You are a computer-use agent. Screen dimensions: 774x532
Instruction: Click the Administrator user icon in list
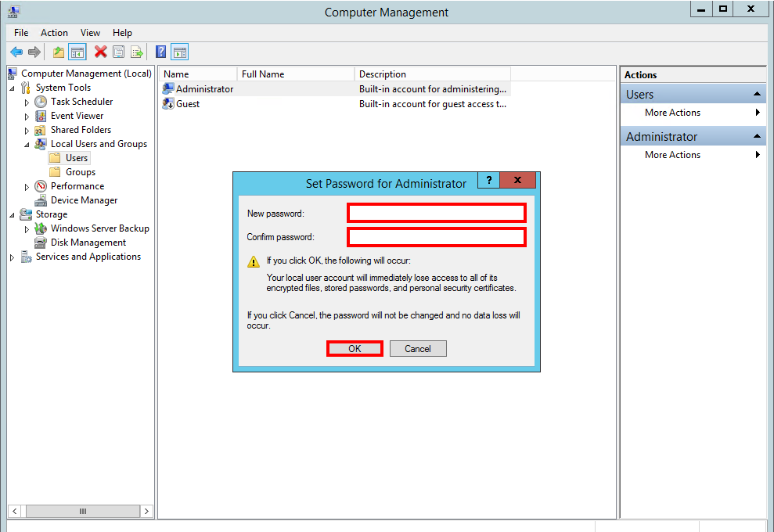pos(168,89)
